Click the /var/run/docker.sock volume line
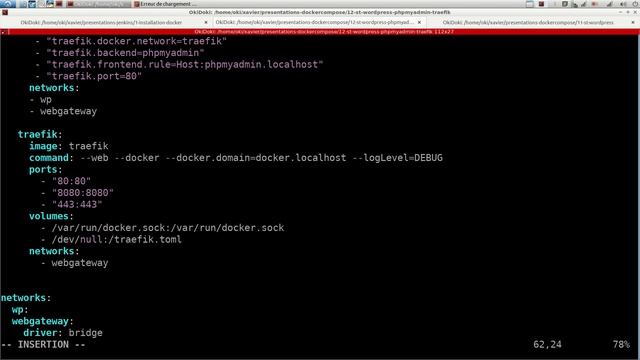Screen dimensions: 640x360 168,228
